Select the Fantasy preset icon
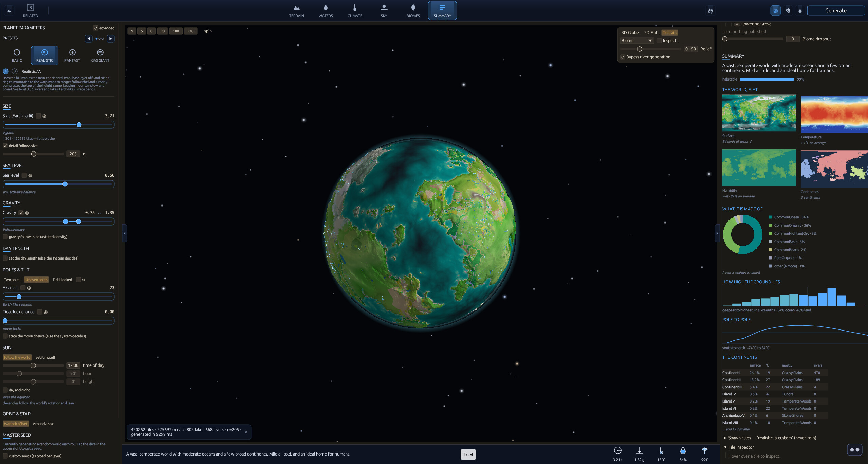The width and height of the screenshot is (868, 464). click(72, 52)
